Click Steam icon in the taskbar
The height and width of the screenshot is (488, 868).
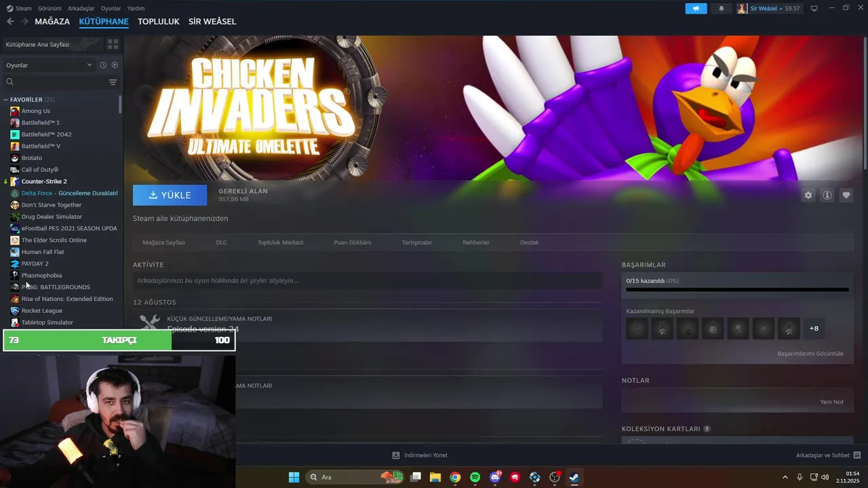click(x=574, y=477)
